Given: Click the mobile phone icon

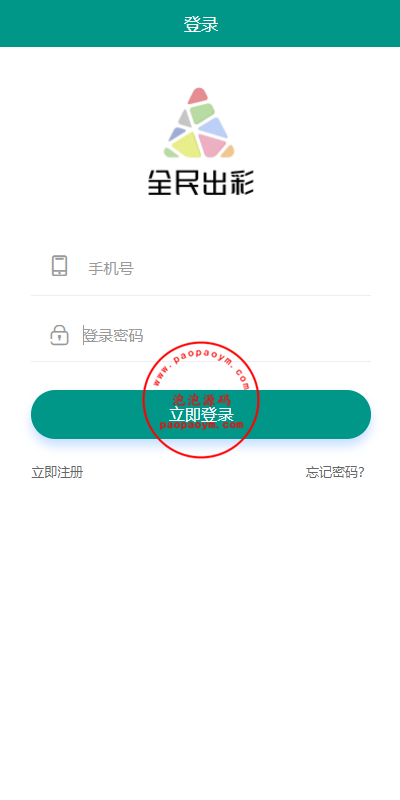Looking at the screenshot, I should click(60, 266).
